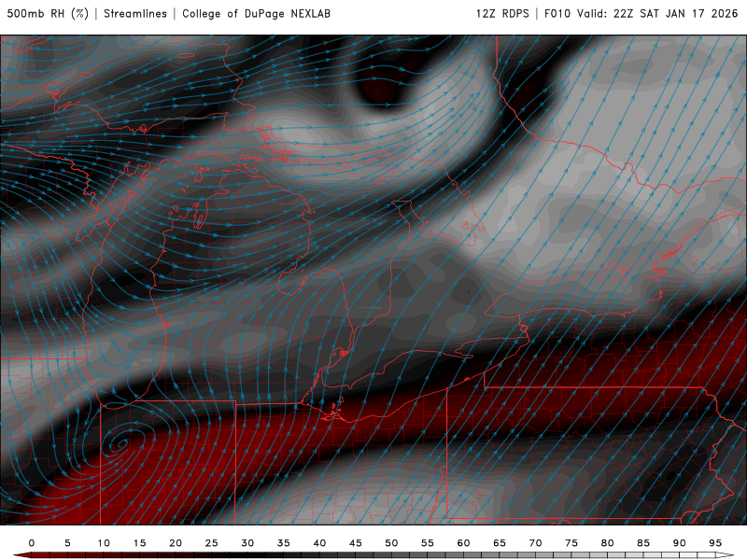Click the 'Streamlines' label in the header
The height and width of the screenshot is (560, 747).
click(135, 14)
